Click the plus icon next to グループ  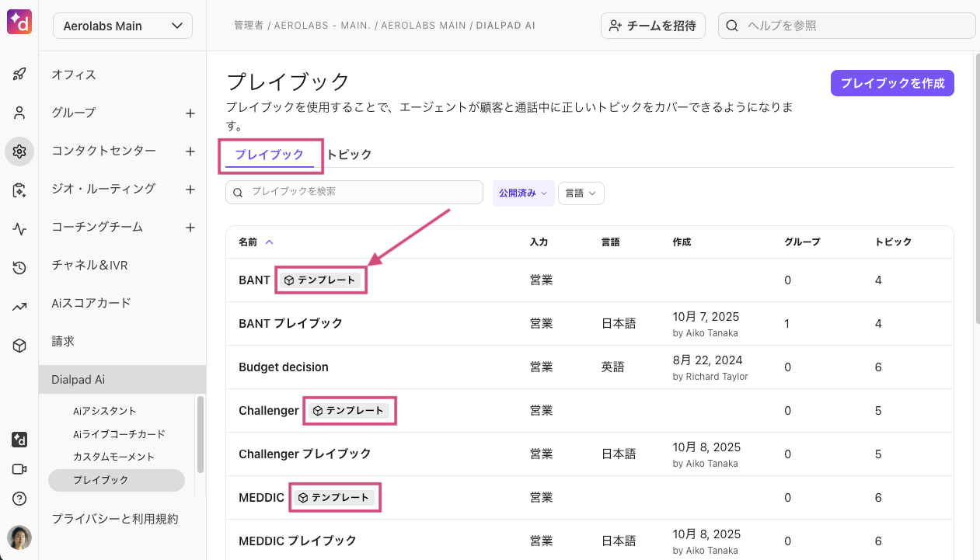point(190,113)
